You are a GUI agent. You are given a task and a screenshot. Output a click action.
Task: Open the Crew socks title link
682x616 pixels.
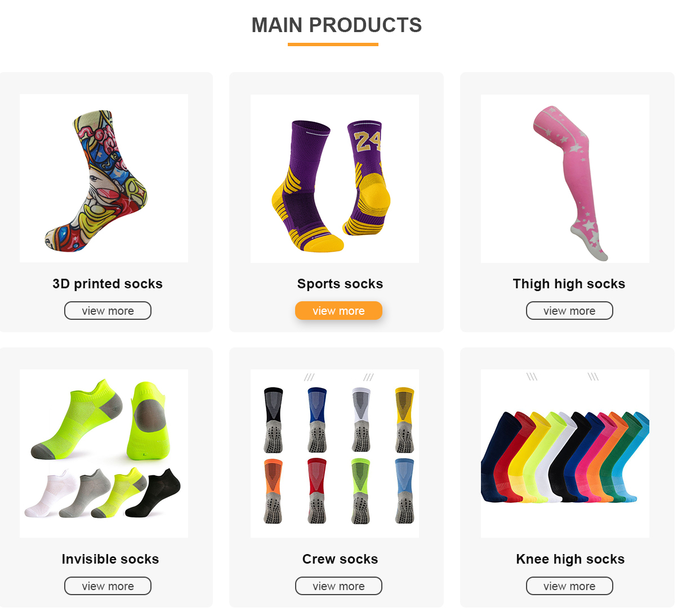tap(340, 559)
